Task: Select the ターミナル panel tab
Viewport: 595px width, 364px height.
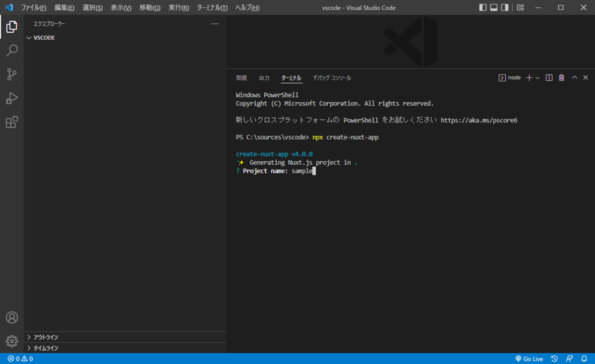Action: tap(291, 78)
